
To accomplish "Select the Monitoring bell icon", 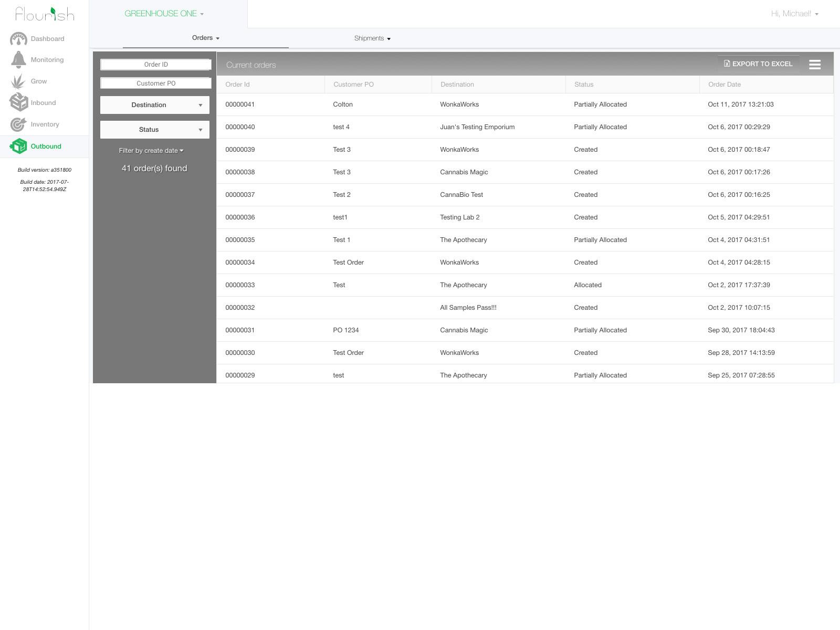I will 18,59.
